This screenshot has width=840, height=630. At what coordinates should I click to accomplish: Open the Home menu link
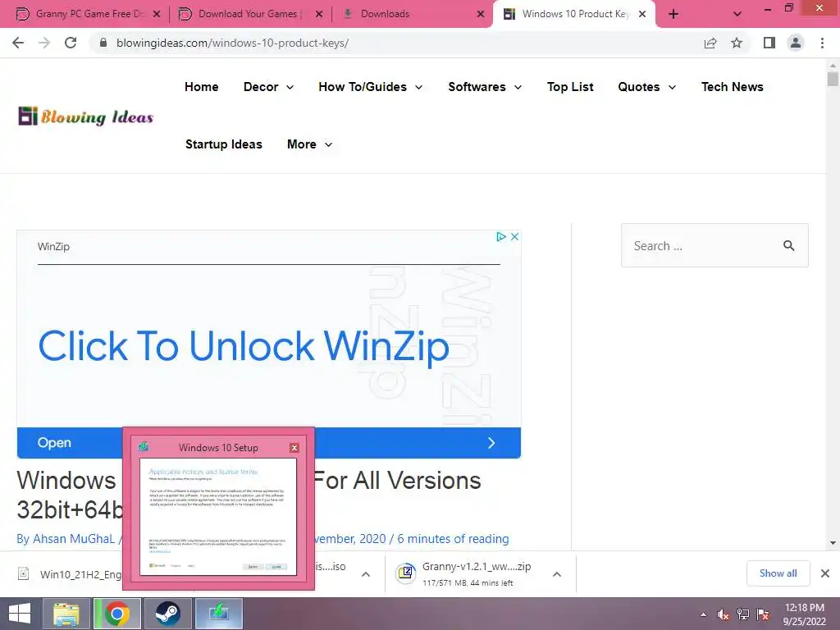(x=202, y=87)
